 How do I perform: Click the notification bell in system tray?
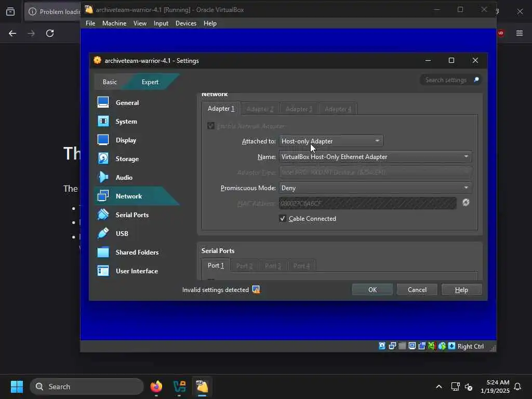click(518, 387)
